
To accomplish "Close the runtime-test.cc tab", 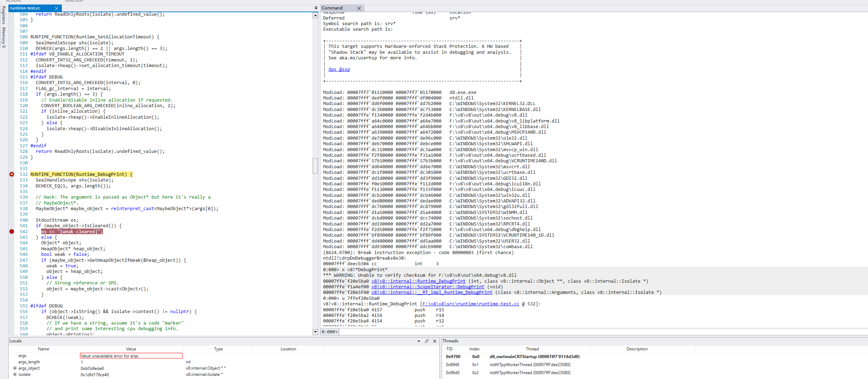I will click(x=57, y=8).
